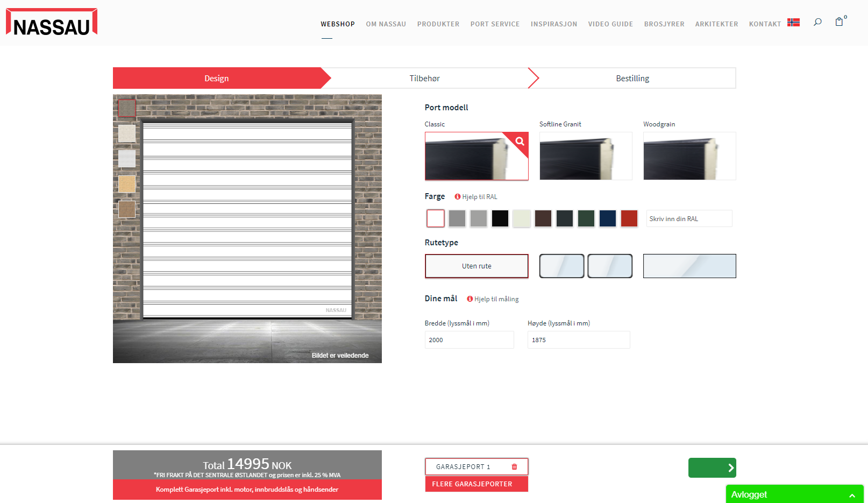Open the PRODUKTER menu item
868x503 pixels.
(438, 24)
